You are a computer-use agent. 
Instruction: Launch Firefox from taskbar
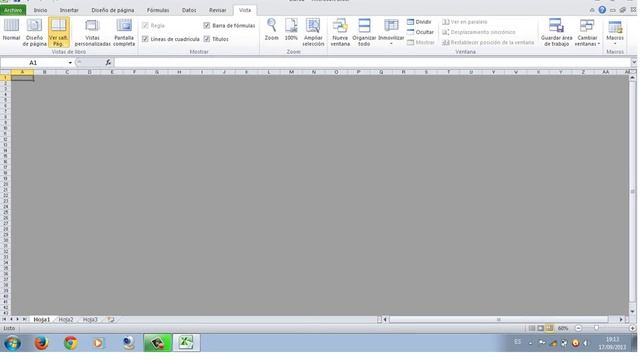(41, 343)
